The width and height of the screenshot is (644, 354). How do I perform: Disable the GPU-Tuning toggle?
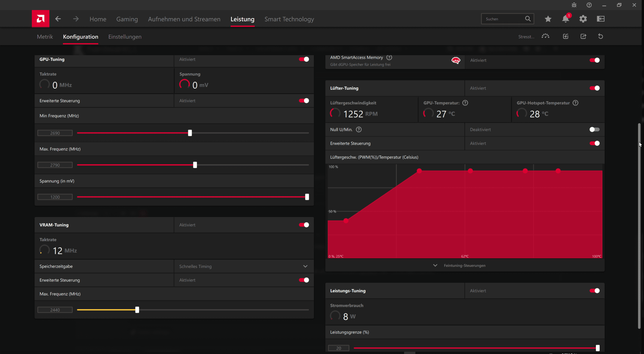coord(304,59)
